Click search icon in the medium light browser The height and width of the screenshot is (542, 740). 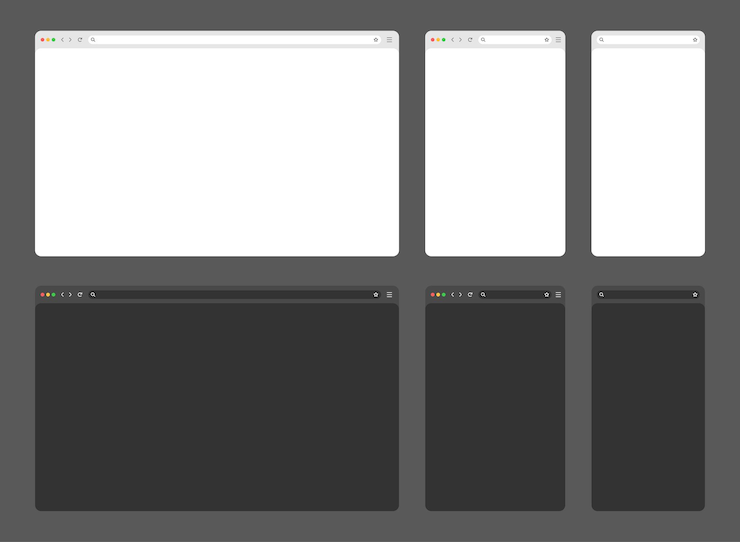483,40
